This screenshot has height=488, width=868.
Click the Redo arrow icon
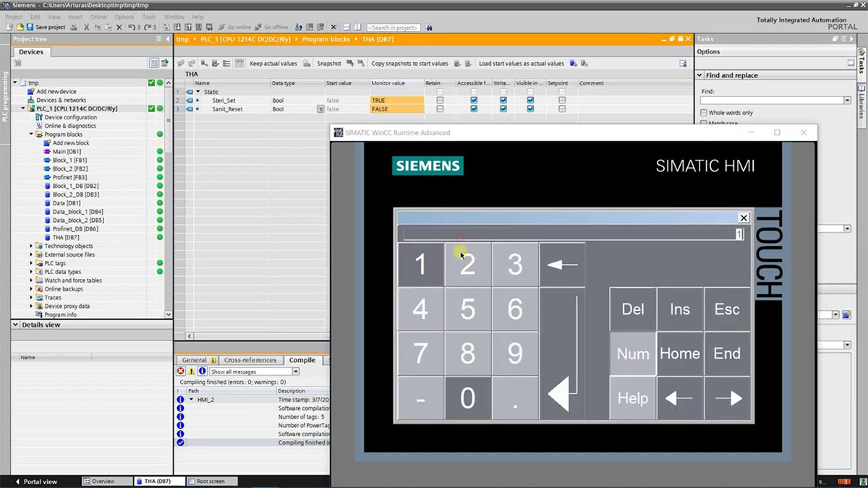coord(148,27)
